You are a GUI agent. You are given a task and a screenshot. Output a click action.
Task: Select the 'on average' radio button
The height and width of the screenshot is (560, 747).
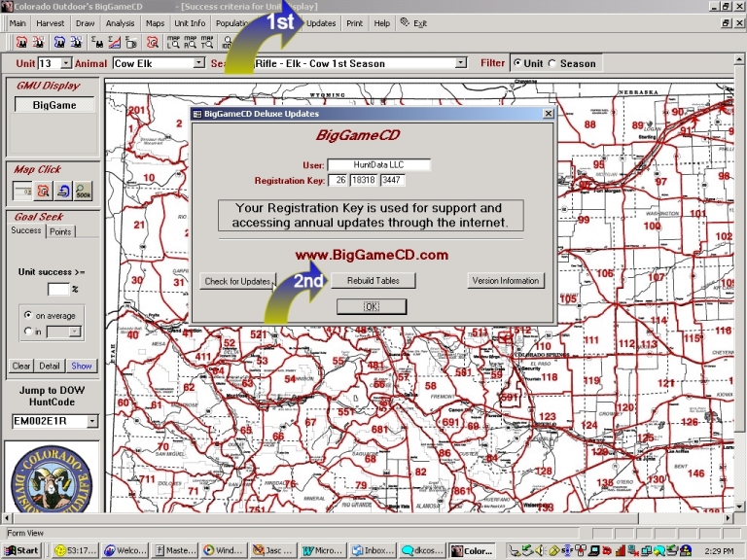coord(27,315)
